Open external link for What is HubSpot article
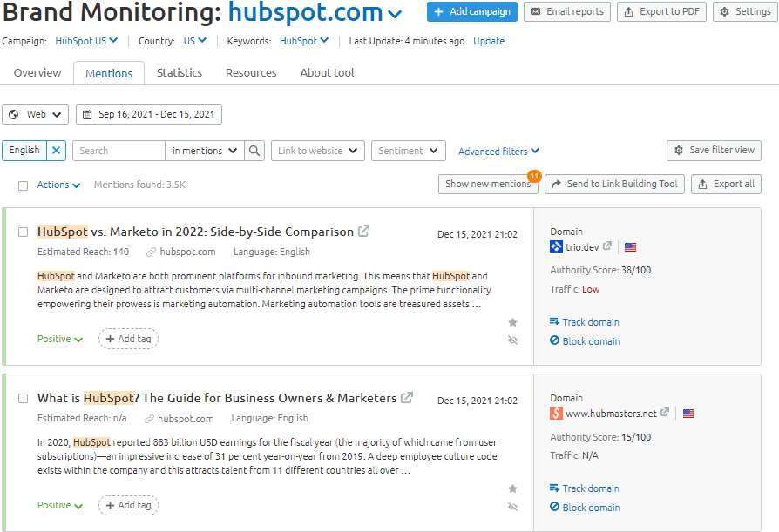Viewport: 779px width, 532px height. click(407, 398)
